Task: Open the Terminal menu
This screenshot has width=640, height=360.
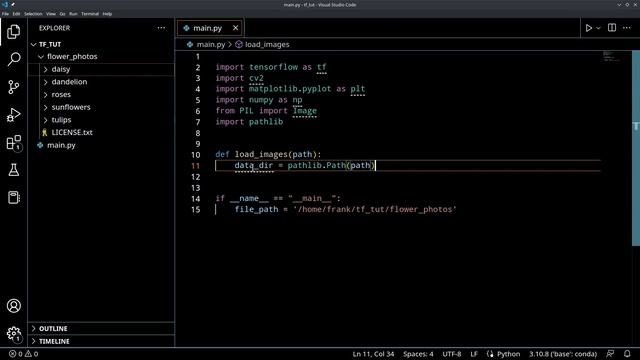Action: (x=90, y=14)
